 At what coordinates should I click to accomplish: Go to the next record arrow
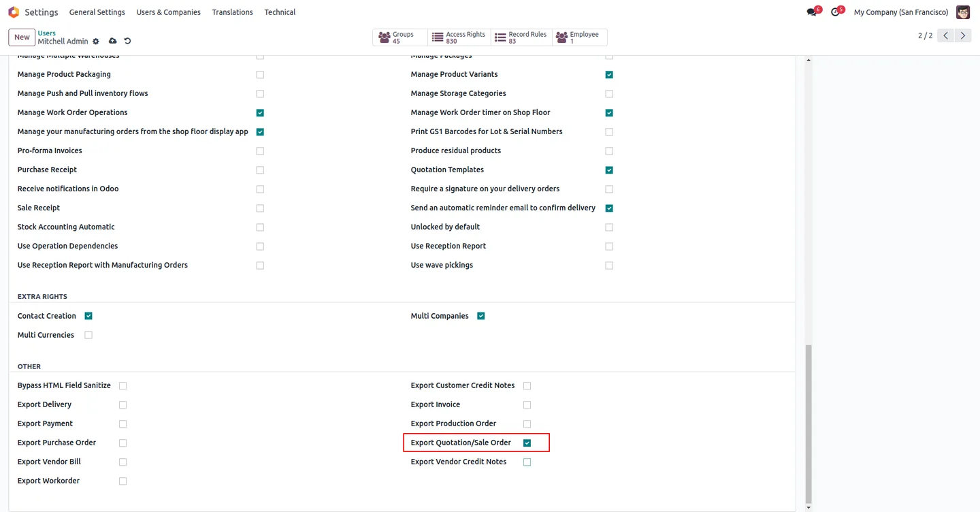(963, 35)
